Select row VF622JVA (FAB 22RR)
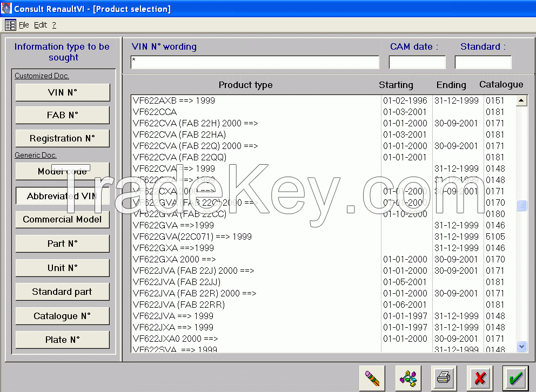 tap(323, 304)
